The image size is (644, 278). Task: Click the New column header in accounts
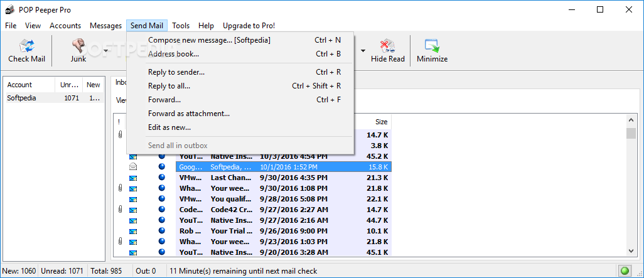pyautogui.click(x=94, y=85)
